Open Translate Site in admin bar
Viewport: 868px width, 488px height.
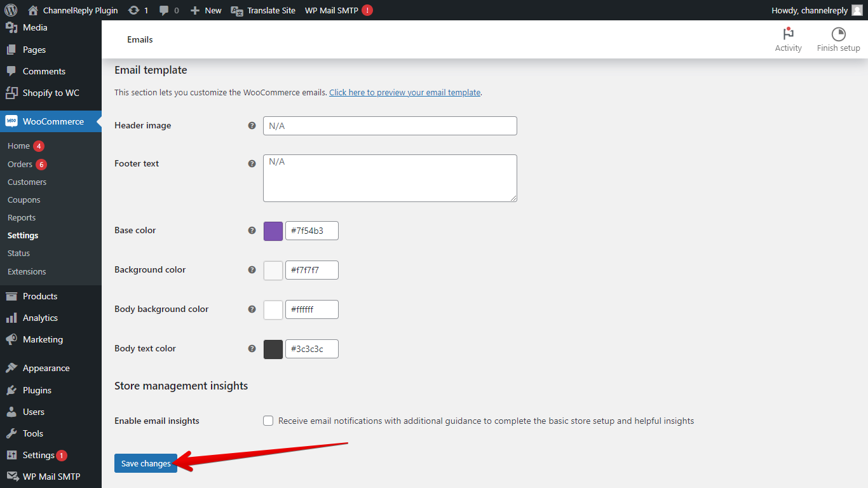click(x=263, y=10)
